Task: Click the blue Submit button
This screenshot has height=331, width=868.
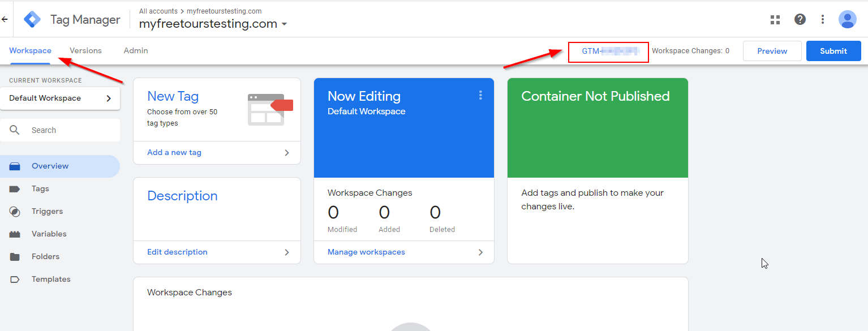Action: 833,51
